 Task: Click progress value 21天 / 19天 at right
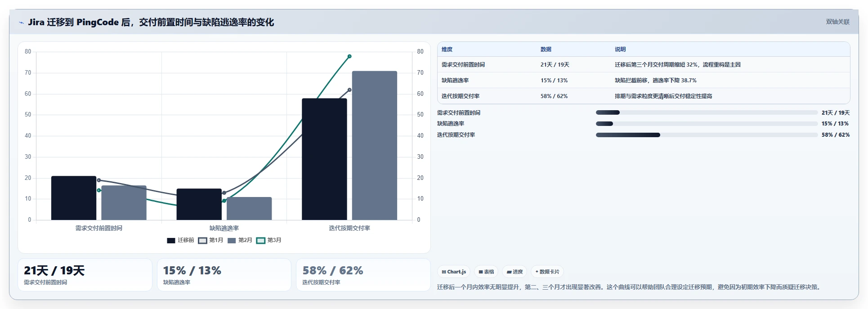tap(836, 113)
